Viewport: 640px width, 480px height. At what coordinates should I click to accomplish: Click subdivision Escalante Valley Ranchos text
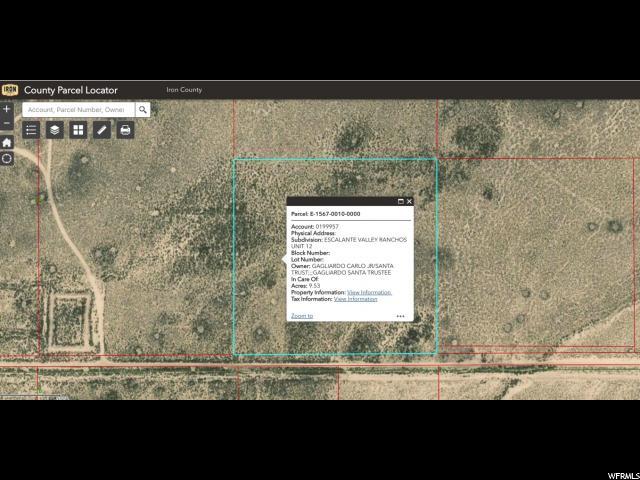[349, 243]
